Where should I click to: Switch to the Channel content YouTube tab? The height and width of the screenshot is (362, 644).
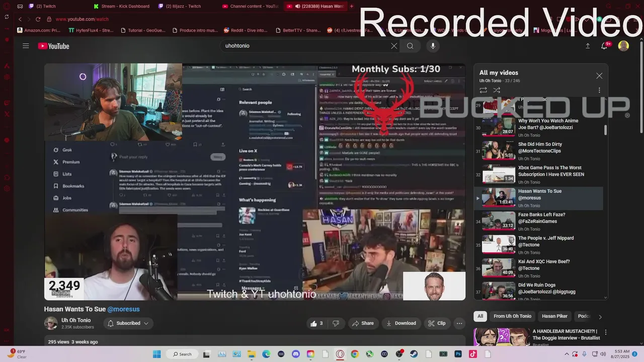point(252,6)
